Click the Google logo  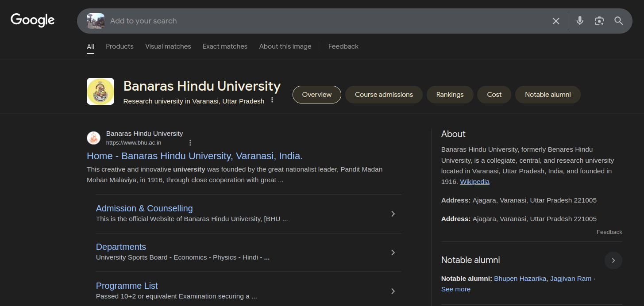33,20
